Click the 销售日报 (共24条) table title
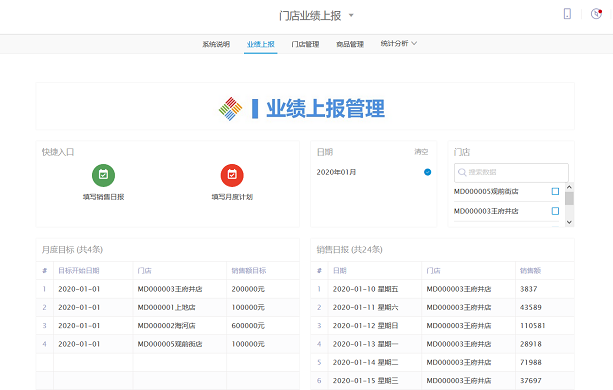Image resolution: width=613 pixels, height=390 pixels. click(x=350, y=249)
